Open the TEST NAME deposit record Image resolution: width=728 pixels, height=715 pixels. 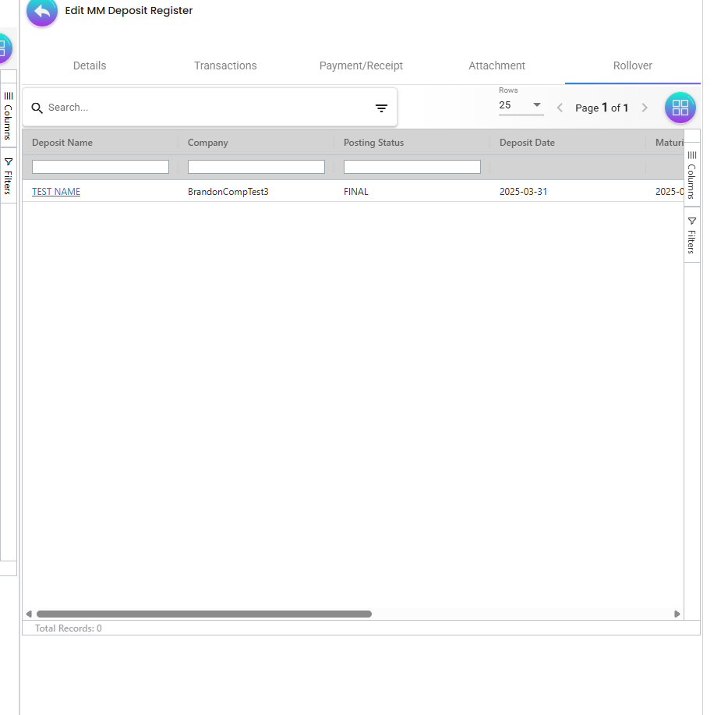(55, 191)
